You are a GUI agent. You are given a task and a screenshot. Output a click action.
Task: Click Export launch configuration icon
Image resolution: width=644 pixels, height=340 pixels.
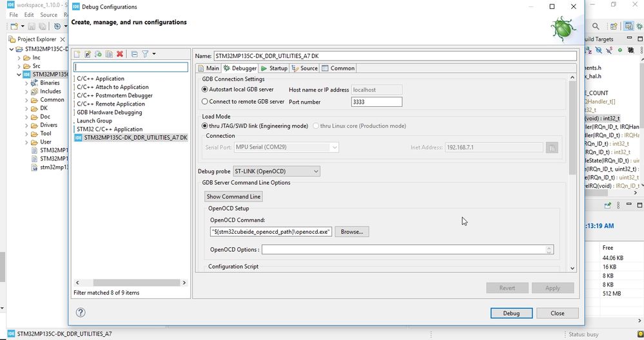click(x=98, y=54)
